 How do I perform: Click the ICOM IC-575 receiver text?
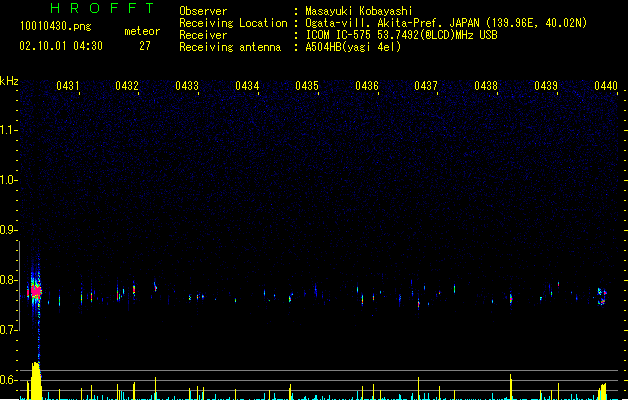point(401,35)
